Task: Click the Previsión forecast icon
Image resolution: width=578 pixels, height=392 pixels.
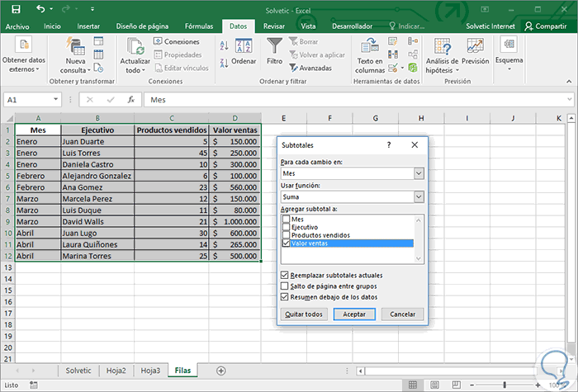Action: pos(475,45)
